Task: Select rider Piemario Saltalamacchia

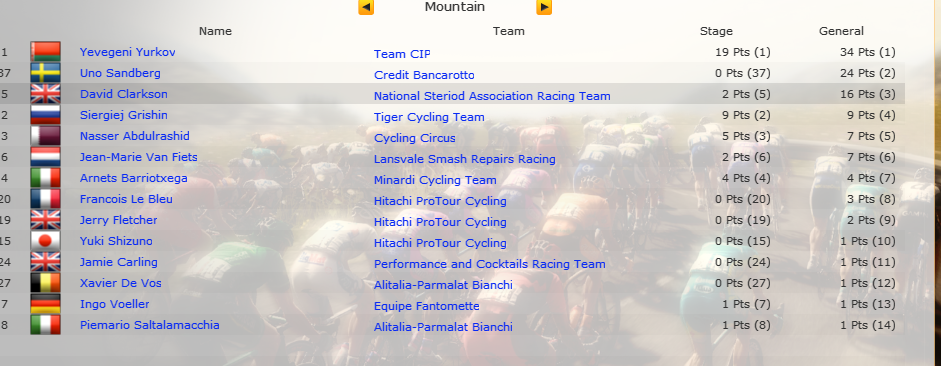Action: tap(149, 325)
